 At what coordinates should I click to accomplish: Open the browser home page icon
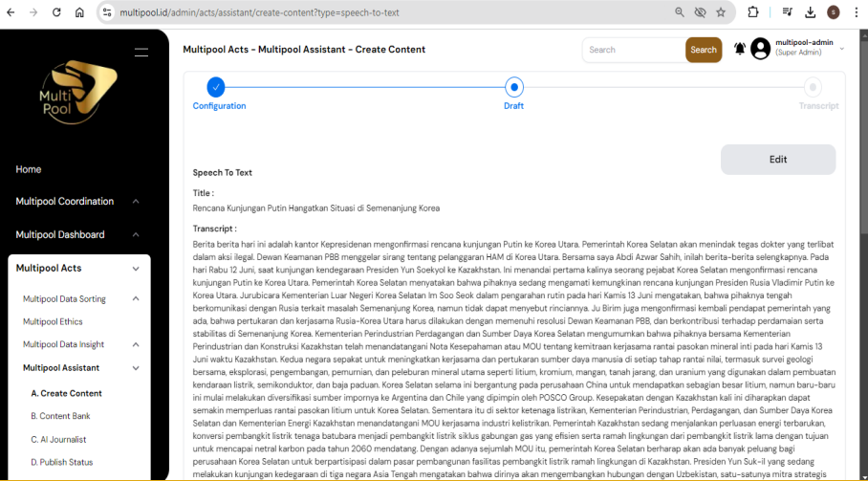pos(79,12)
